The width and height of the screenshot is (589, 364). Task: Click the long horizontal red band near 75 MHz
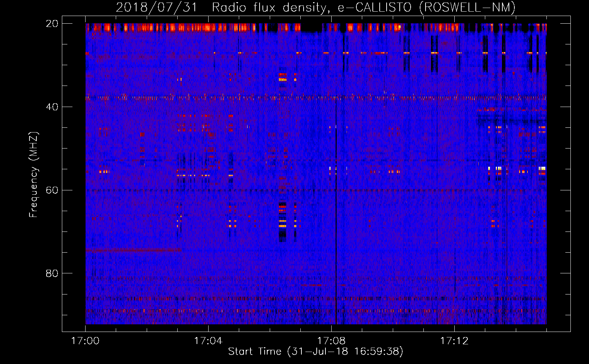(x=134, y=250)
